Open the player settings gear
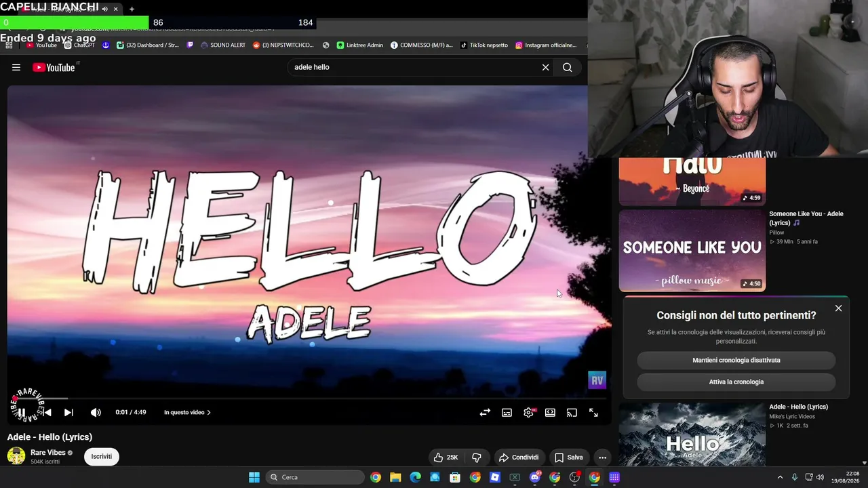Viewport: 868px width, 488px height. pyautogui.click(x=528, y=412)
